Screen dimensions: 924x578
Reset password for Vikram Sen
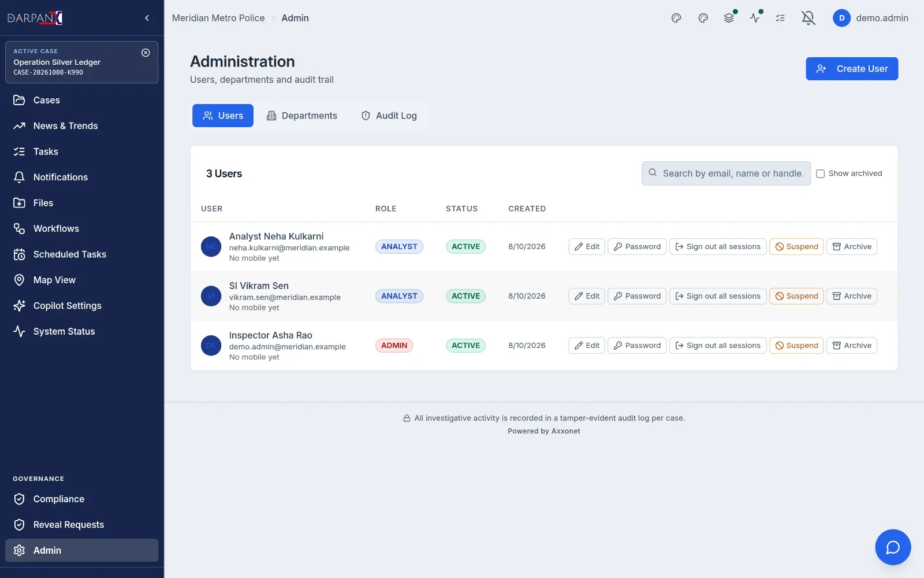coord(637,296)
